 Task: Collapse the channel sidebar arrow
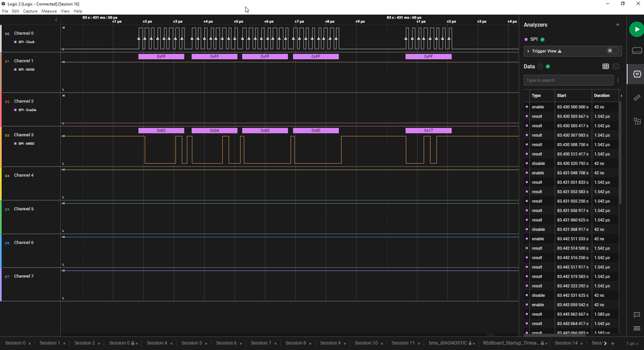coord(56,20)
